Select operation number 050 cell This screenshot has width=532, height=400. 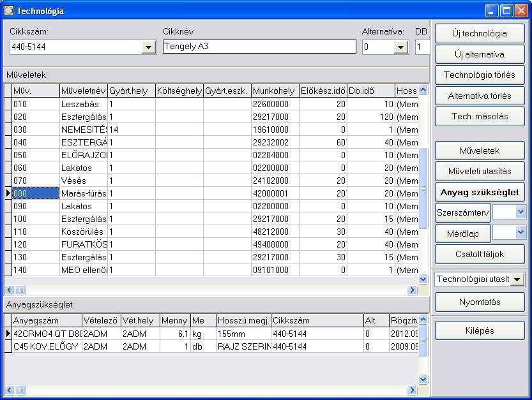coord(36,155)
